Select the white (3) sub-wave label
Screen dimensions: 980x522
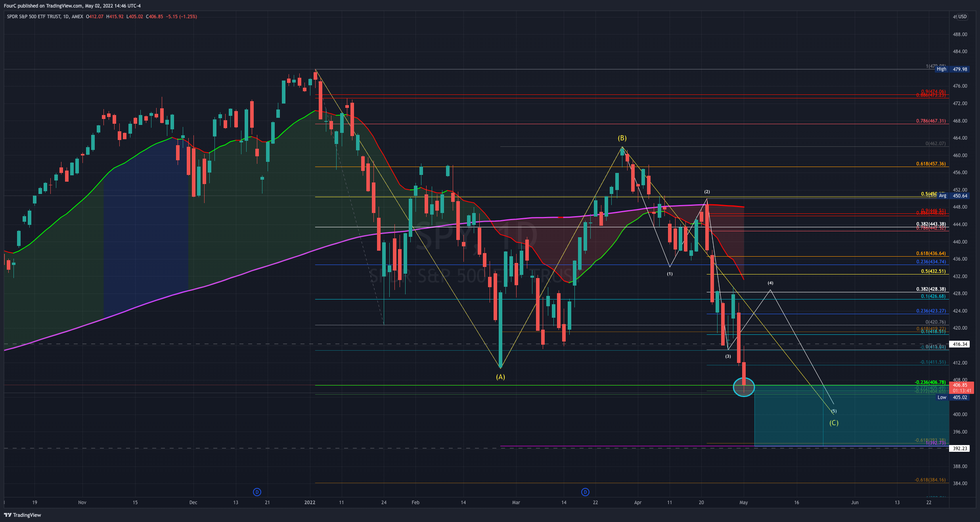click(728, 356)
